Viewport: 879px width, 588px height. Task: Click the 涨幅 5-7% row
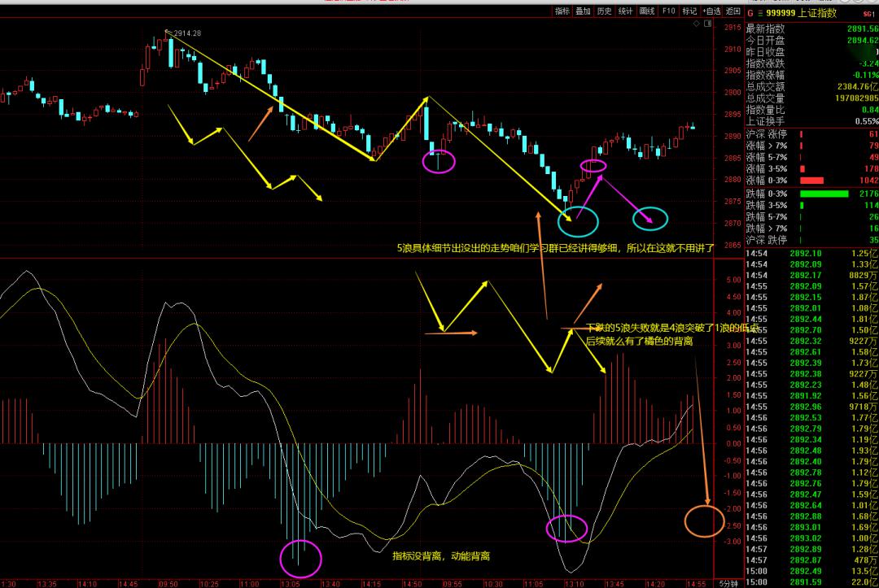[811, 157]
